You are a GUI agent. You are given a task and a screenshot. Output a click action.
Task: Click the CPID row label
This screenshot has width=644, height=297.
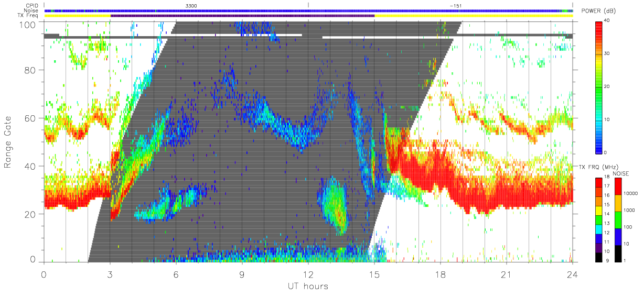coord(31,5)
